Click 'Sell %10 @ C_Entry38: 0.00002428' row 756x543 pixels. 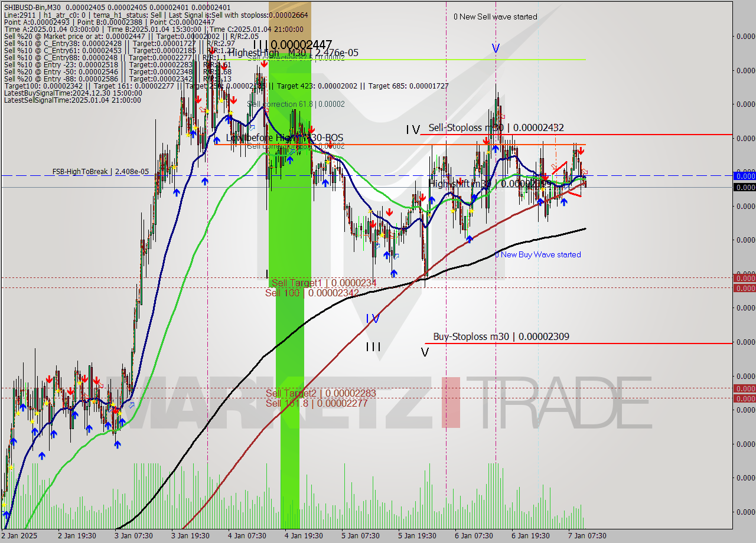click(119, 43)
